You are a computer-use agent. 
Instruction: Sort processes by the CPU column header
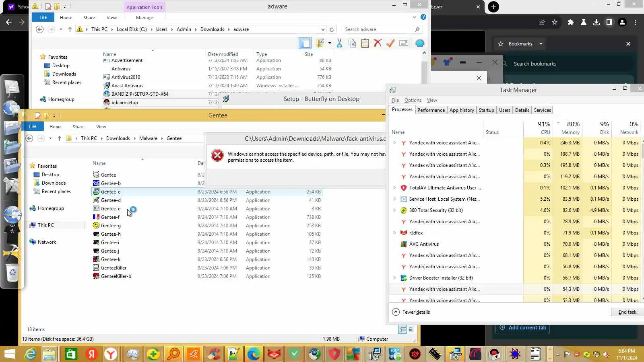(538, 128)
